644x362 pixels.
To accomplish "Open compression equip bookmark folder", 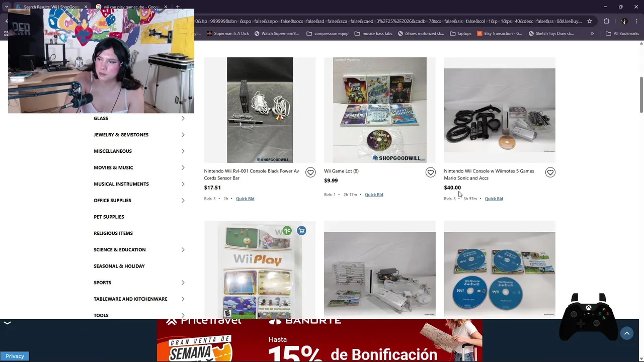I will [328, 34].
